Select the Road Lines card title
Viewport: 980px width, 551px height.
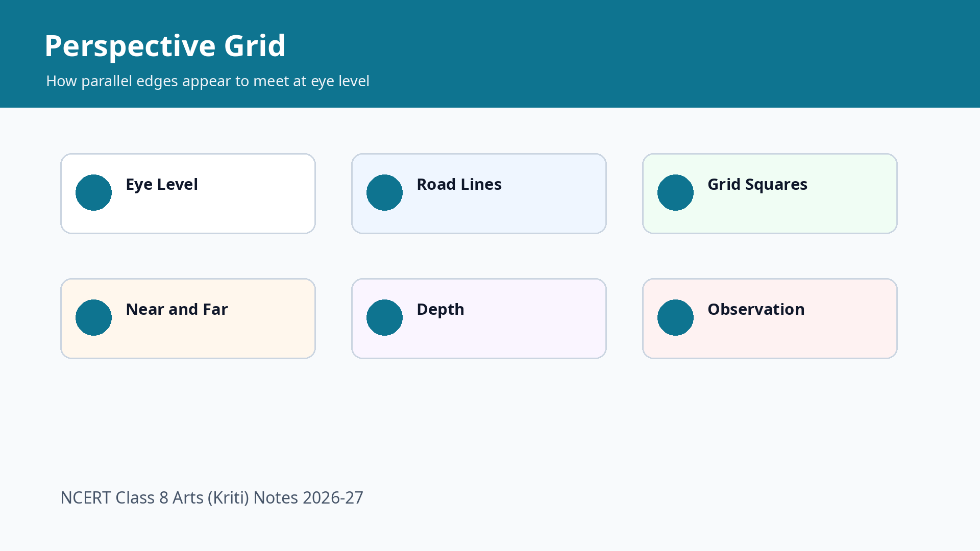click(459, 184)
